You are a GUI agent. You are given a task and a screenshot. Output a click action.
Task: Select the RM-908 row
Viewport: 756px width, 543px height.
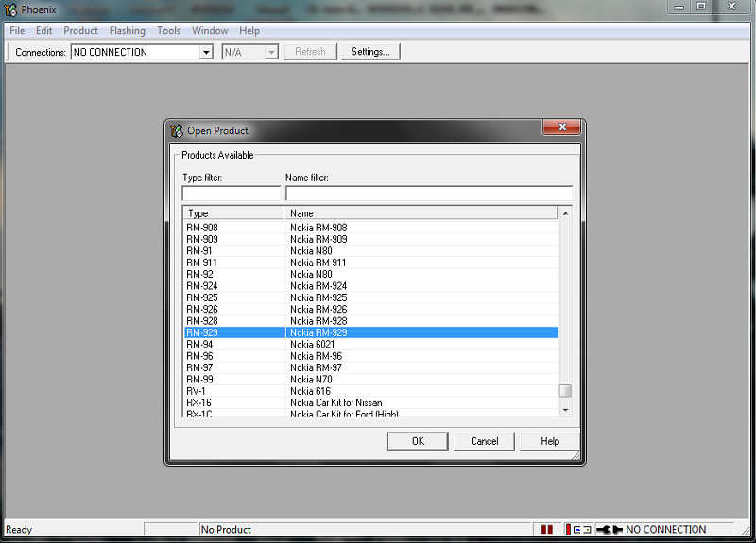tap(371, 228)
